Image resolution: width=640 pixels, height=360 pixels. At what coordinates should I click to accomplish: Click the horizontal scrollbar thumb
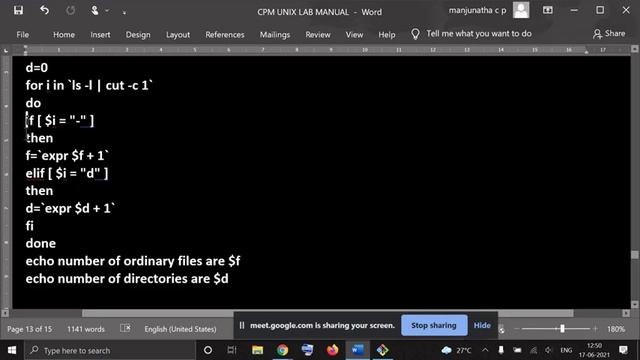pyautogui.click(x=327, y=313)
